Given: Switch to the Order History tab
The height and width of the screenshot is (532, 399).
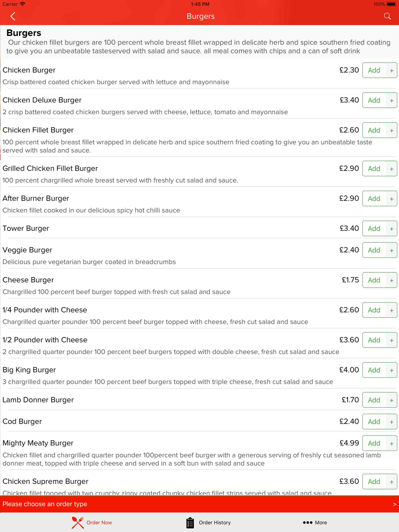Looking at the screenshot, I should point(215,522).
